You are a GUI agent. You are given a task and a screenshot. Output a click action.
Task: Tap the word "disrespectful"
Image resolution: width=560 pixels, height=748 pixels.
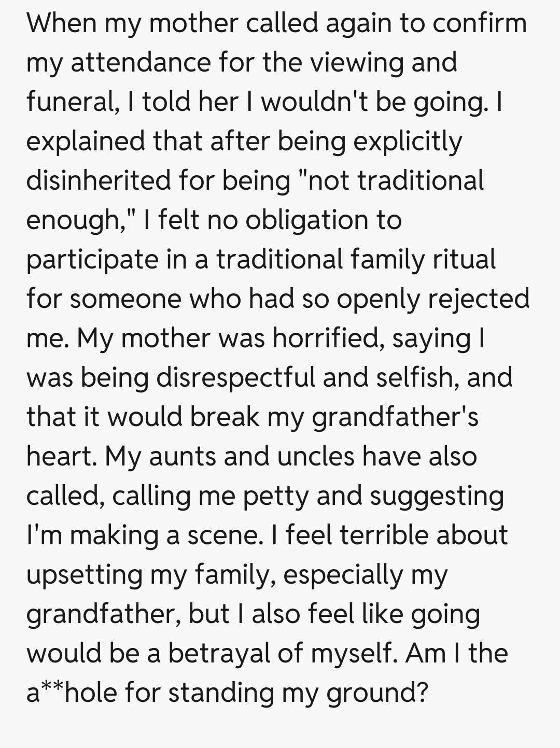pyautogui.click(x=235, y=377)
